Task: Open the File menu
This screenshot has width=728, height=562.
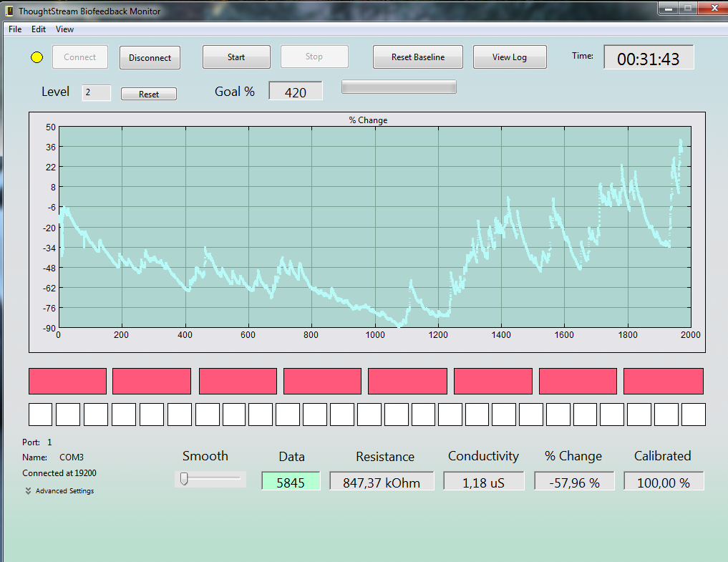Action: pyautogui.click(x=15, y=29)
